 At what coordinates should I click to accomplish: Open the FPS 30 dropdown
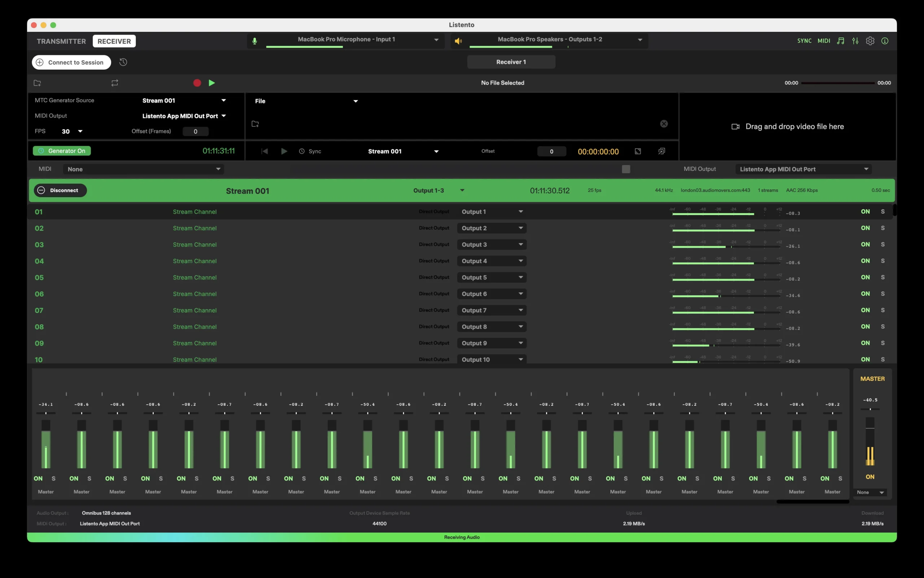(x=72, y=131)
